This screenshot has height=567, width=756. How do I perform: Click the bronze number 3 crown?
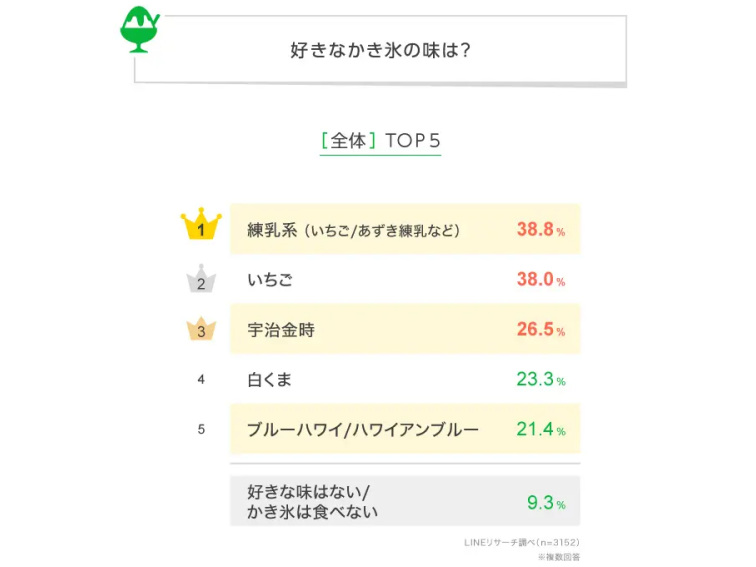[x=201, y=328]
